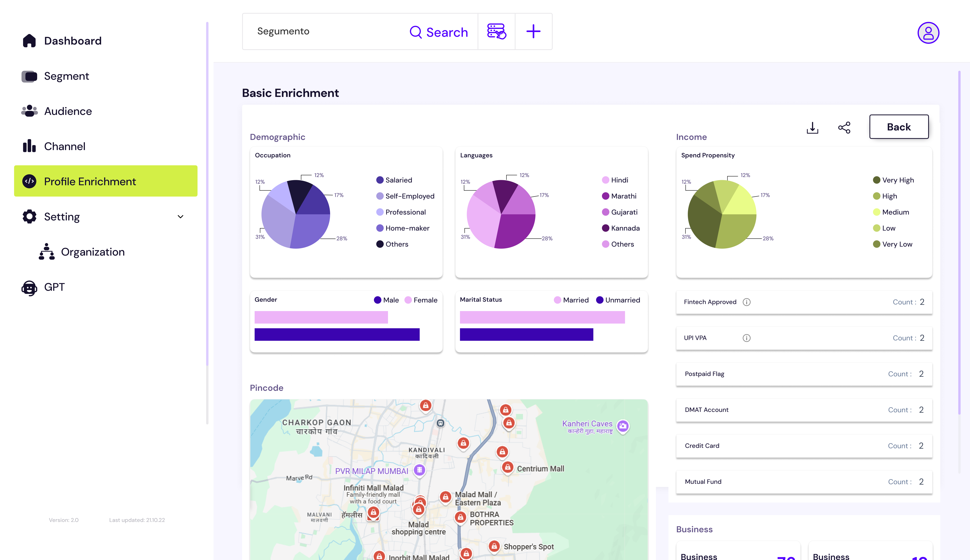Click PVR MILAP MUMBAI cinema marker

tap(419, 470)
